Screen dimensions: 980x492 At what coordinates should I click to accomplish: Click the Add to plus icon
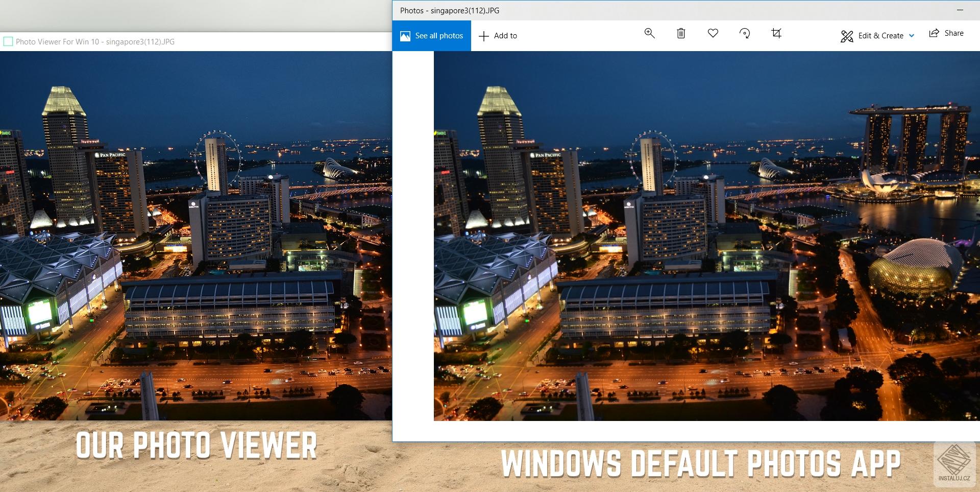483,35
